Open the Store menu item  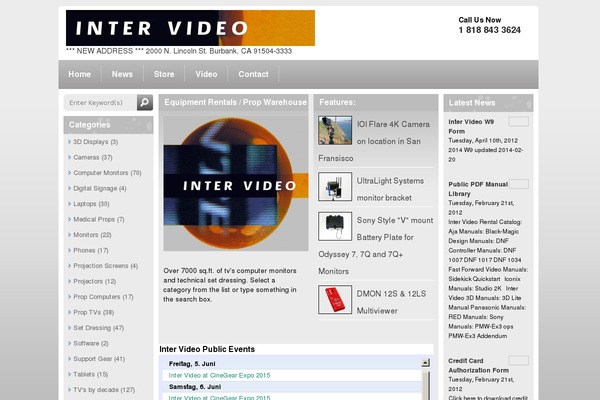click(x=164, y=74)
